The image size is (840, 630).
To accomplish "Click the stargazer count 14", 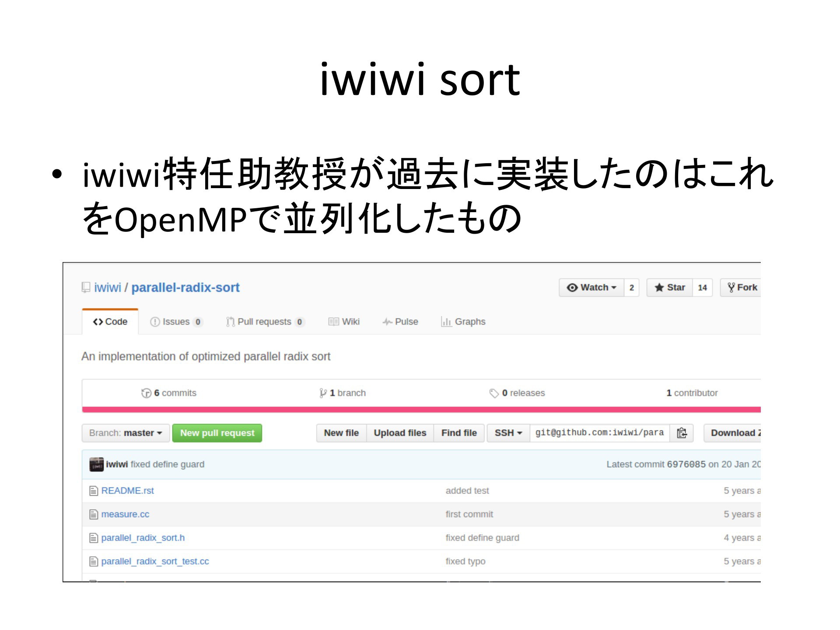I will [x=702, y=287].
